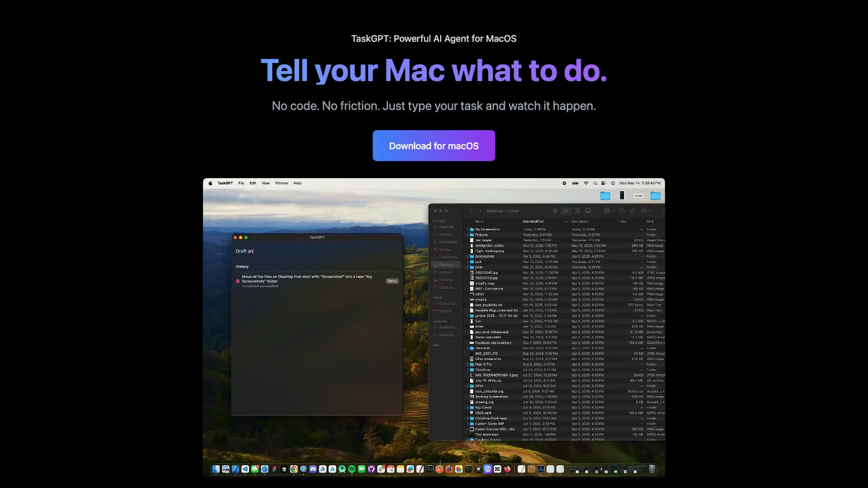Open Figma from the Dock
This screenshot has height=488, width=868.
point(274,469)
